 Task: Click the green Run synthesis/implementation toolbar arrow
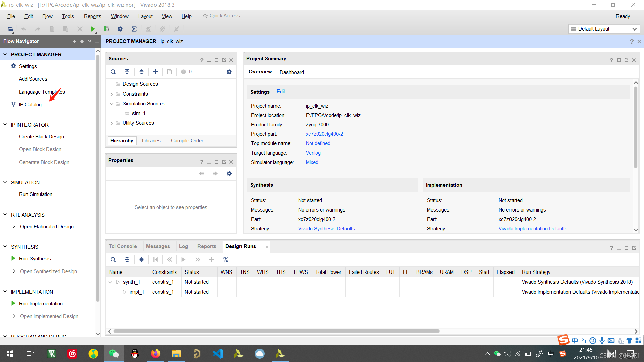click(x=93, y=29)
